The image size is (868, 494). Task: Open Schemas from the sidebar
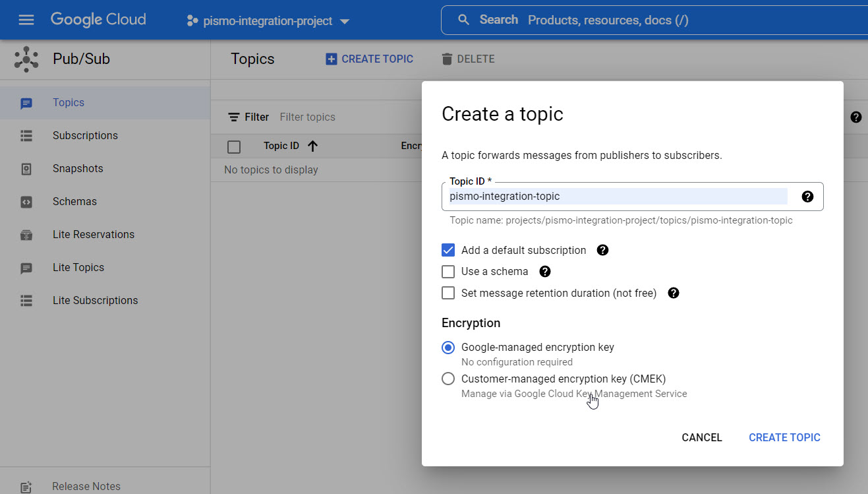click(x=105, y=202)
